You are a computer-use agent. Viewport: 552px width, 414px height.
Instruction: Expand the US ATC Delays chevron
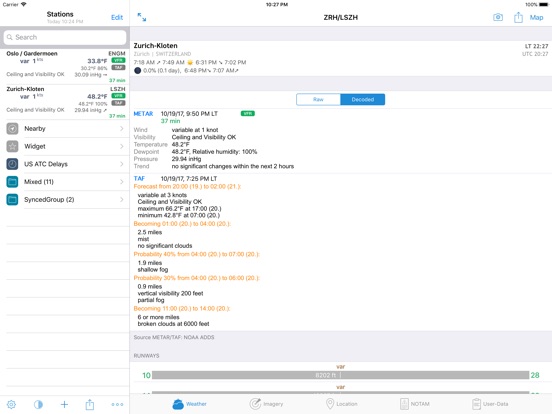click(122, 164)
